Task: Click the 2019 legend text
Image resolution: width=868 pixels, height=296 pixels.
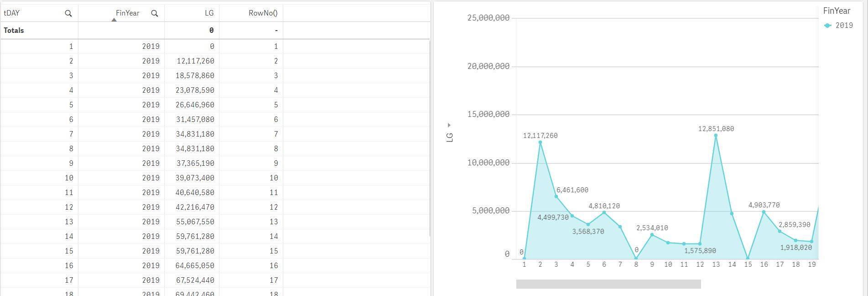Action: click(x=844, y=26)
